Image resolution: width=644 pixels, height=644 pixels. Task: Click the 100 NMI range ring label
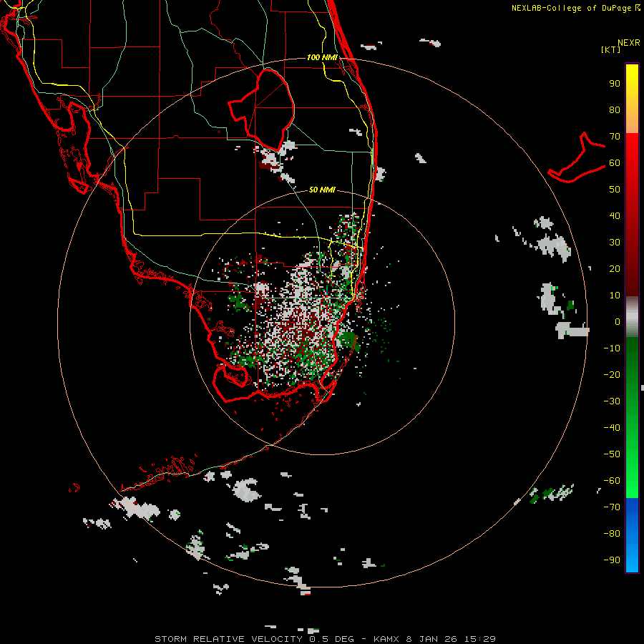322,57
